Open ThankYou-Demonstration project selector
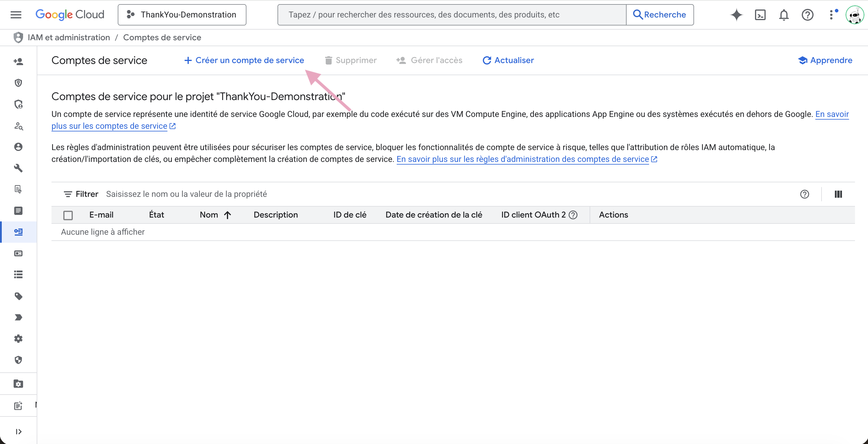Screen dimensions: 868x444 (182, 15)
